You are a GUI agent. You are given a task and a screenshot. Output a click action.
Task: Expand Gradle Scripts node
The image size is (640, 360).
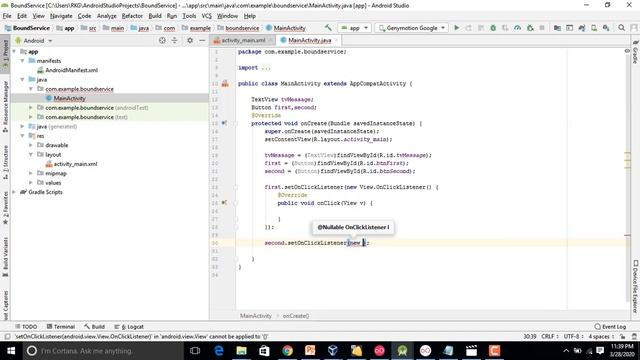pyautogui.click(x=14, y=192)
